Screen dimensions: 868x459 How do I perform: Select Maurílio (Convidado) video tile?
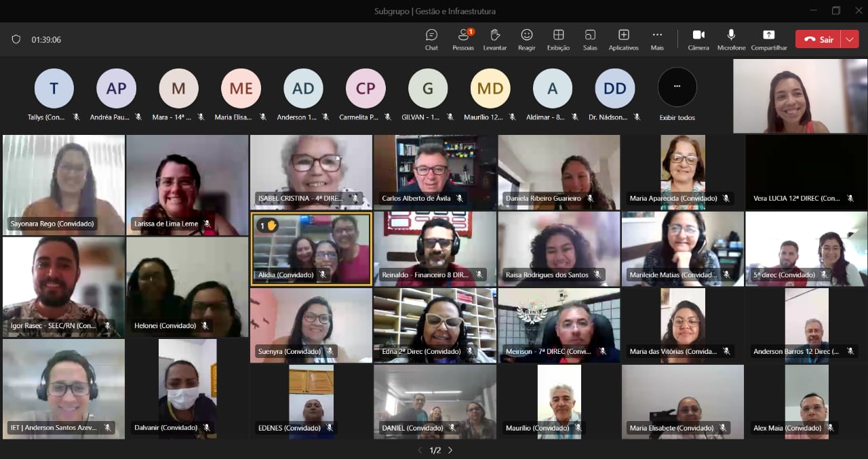coord(559,402)
